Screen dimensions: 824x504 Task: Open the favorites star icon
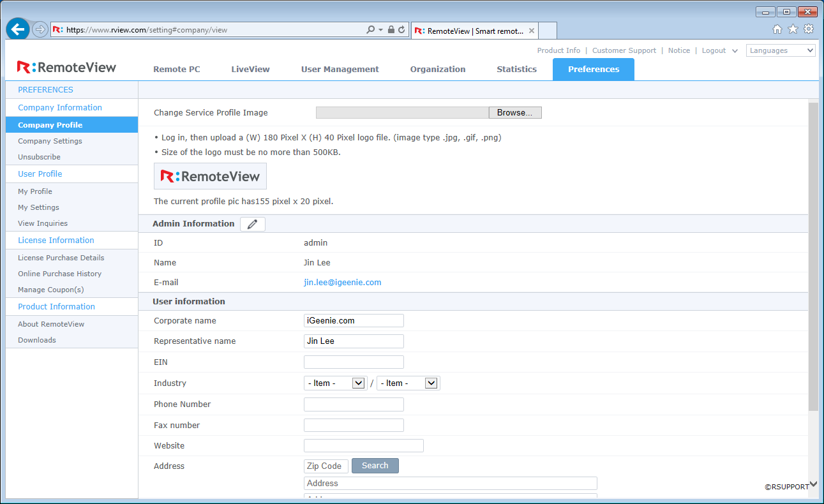[x=793, y=29]
